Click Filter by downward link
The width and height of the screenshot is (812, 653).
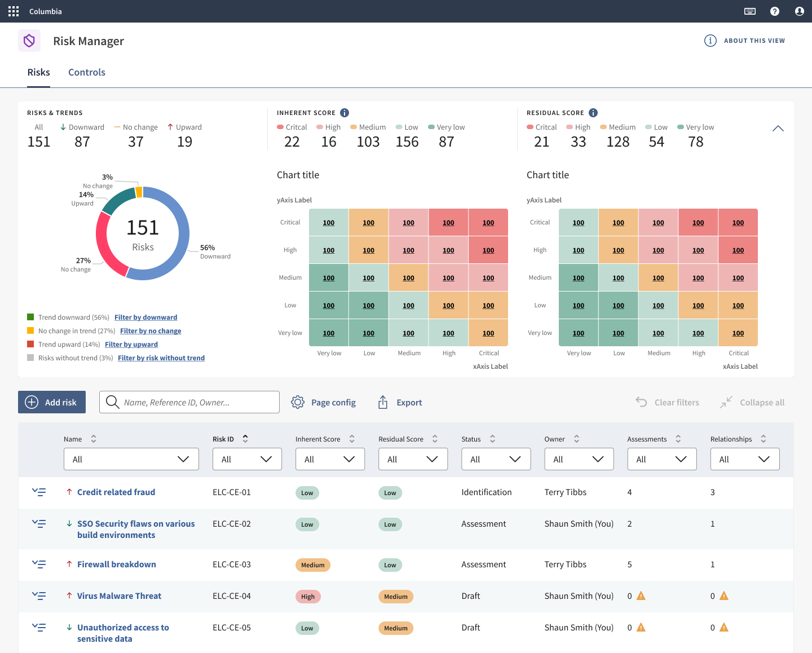(146, 317)
